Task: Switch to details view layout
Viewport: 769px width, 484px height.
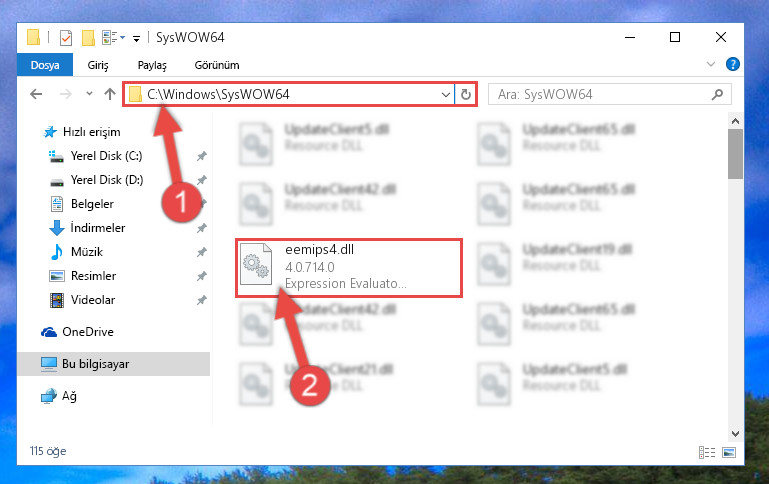Action: 707,452
